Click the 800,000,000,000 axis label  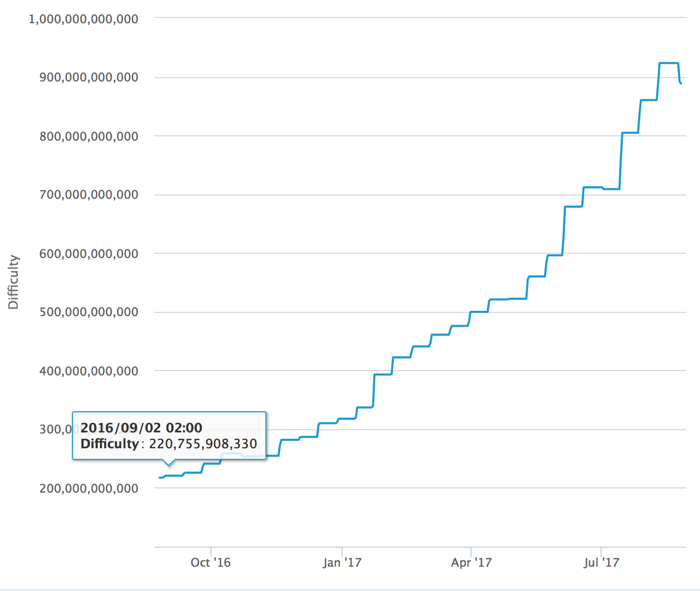89,136
